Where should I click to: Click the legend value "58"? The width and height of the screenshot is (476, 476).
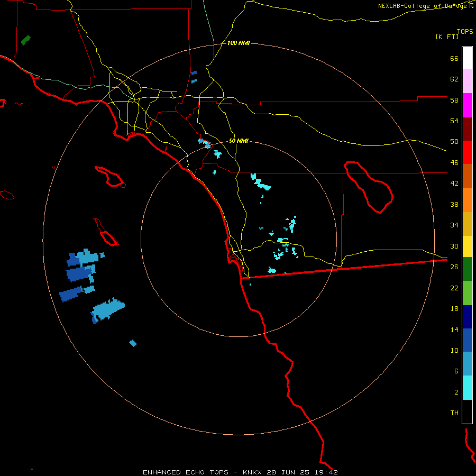[x=454, y=100]
